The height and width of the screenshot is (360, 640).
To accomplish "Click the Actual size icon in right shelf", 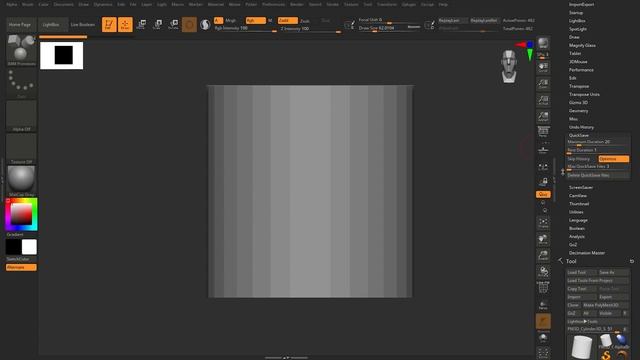I will coord(543,100).
